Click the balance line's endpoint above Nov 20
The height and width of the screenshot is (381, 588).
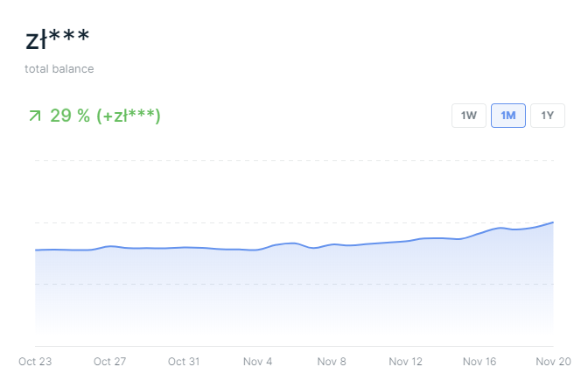click(553, 222)
